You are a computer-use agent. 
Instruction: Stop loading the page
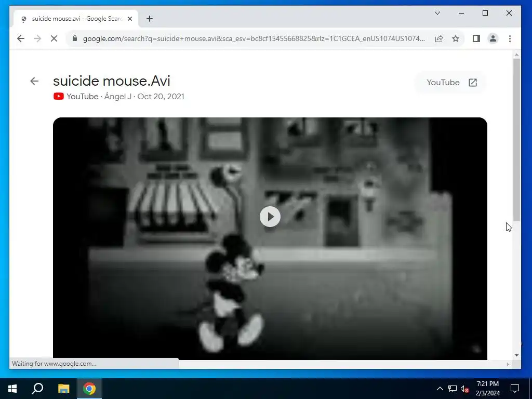(54, 38)
